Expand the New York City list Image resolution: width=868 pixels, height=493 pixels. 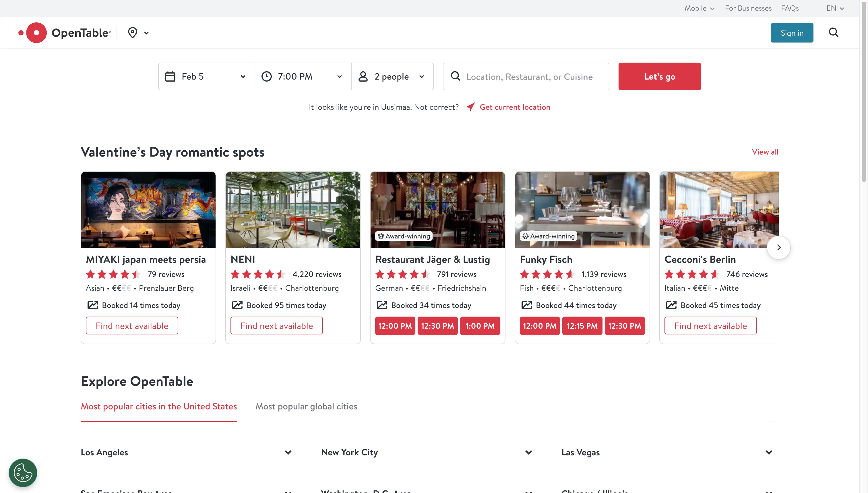point(528,452)
